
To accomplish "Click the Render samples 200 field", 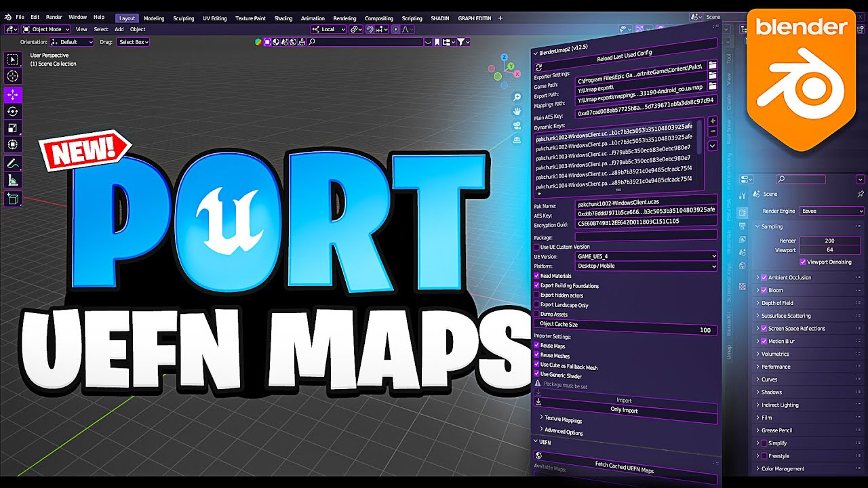I will pyautogui.click(x=830, y=241).
